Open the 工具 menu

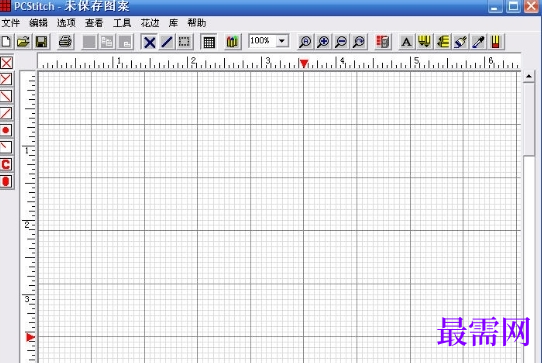(122, 23)
